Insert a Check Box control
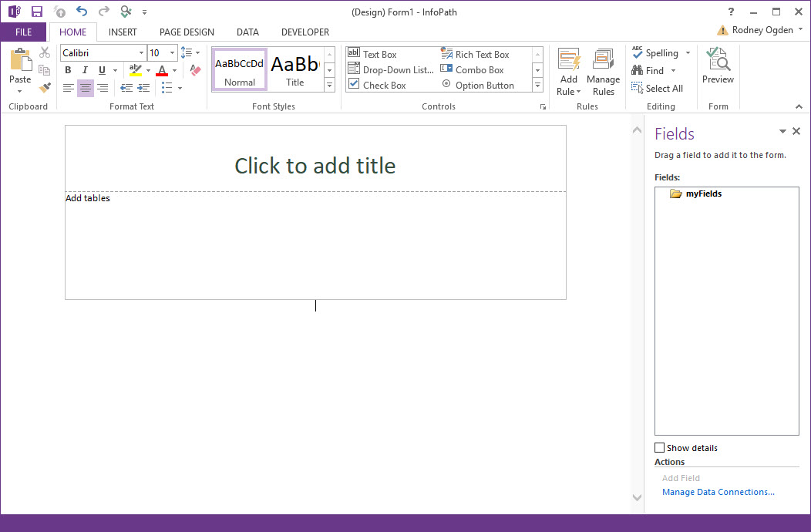The height and width of the screenshot is (532, 811). click(377, 86)
